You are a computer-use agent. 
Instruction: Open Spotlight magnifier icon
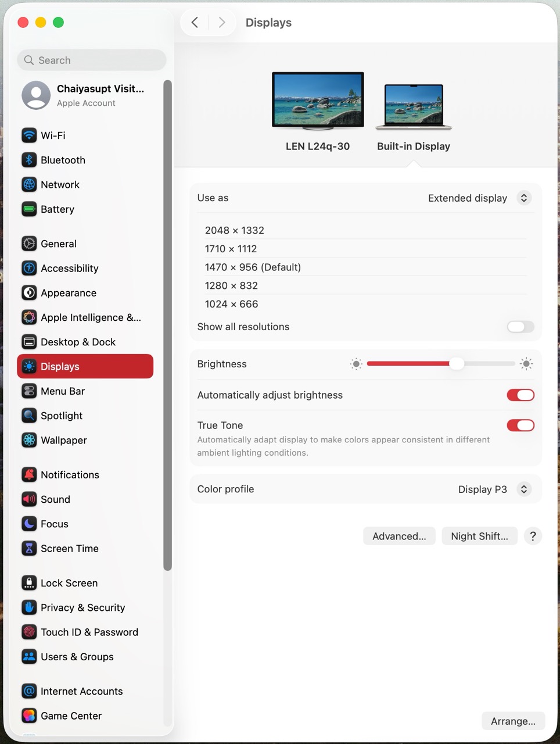pyautogui.click(x=29, y=416)
